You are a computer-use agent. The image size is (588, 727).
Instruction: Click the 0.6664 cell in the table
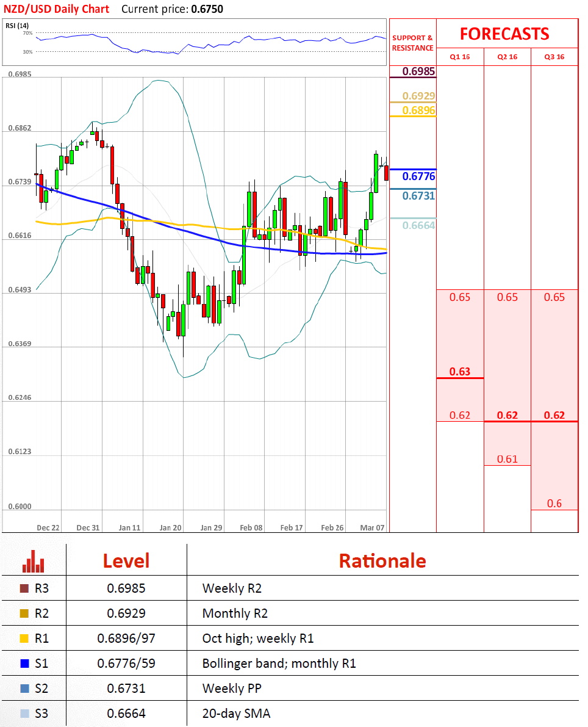point(126,714)
